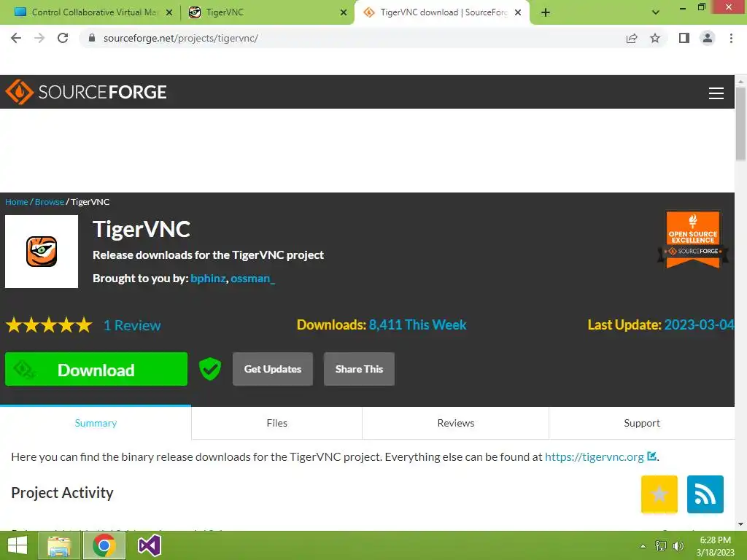This screenshot has height=560, width=747.
Task: Click the 8,411 This Week downloads link
Action: (417, 324)
